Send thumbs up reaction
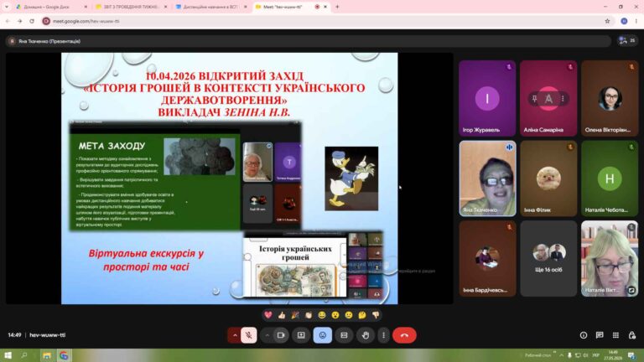The image size is (644, 362). click(282, 315)
